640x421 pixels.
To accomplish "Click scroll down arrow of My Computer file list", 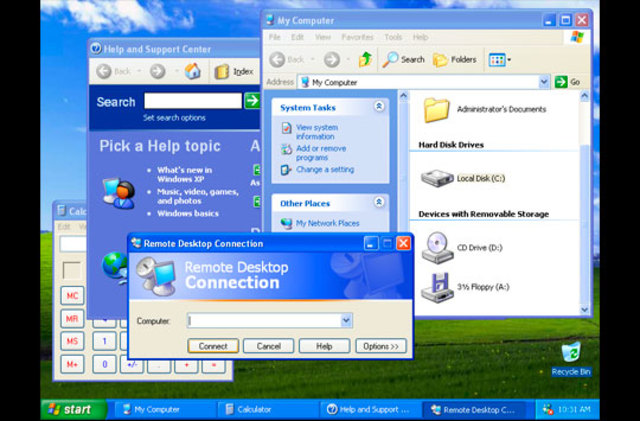I will (x=584, y=310).
